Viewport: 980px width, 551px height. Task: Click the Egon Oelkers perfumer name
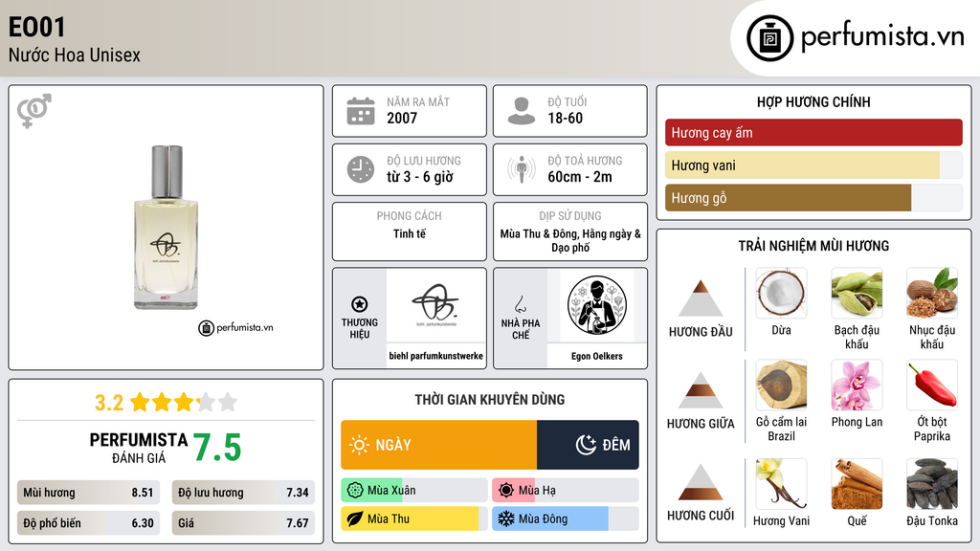point(597,356)
